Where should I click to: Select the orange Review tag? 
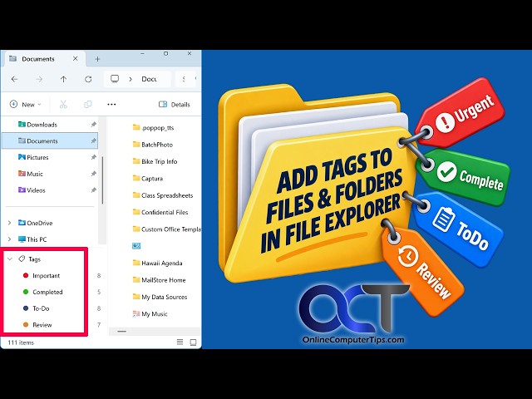pyautogui.click(x=37, y=325)
